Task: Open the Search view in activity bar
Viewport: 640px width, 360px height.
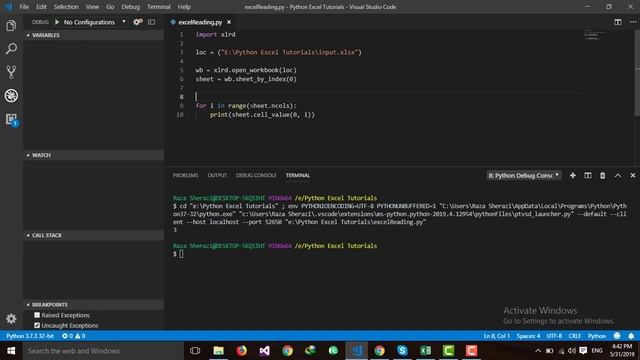Action: 11,49
